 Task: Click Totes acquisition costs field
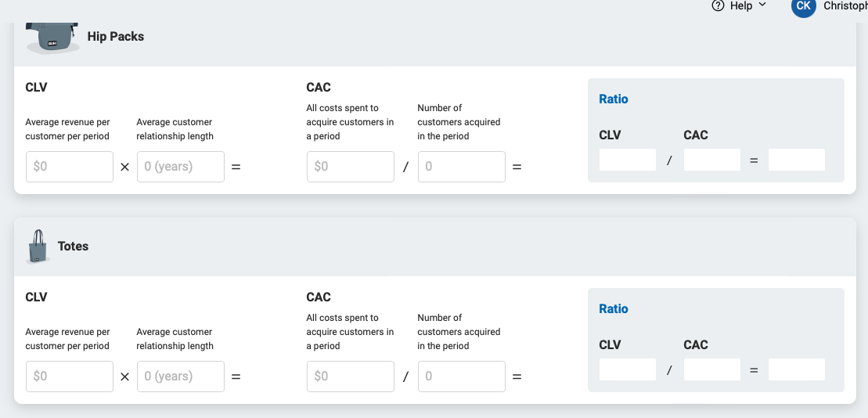[x=351, y=377]
